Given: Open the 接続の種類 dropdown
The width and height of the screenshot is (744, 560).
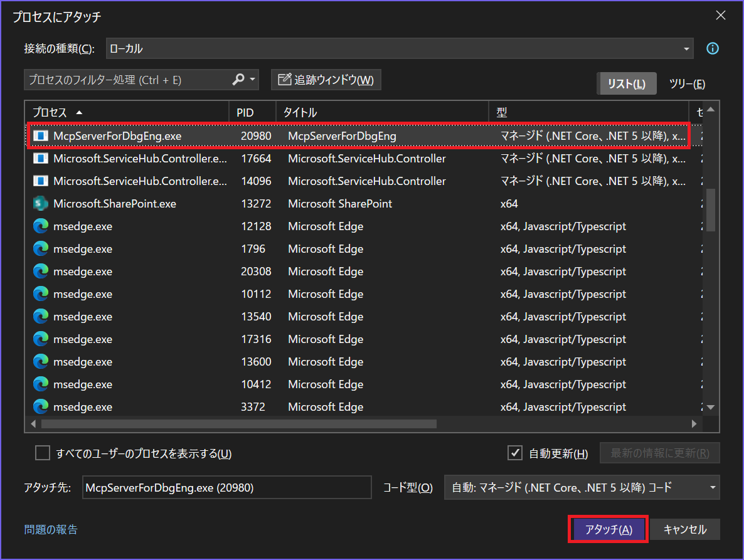Looking at the screenshot, I should tap(686, 49).
